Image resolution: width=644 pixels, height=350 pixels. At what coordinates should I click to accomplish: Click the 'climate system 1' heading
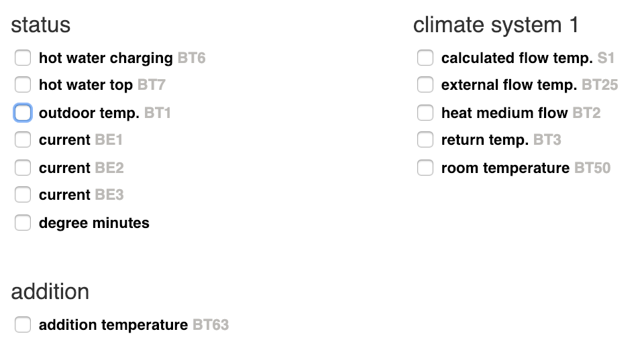[x=496, y=25]
